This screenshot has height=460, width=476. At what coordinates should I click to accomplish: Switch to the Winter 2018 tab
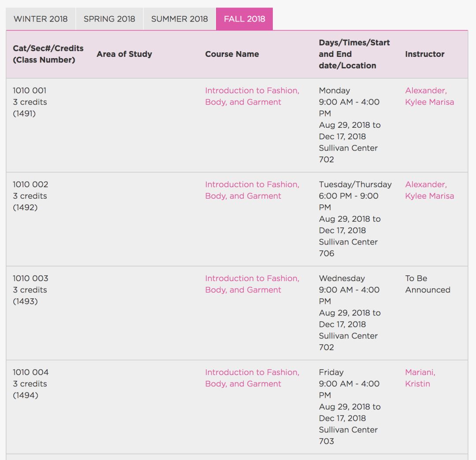pos(41,19)
